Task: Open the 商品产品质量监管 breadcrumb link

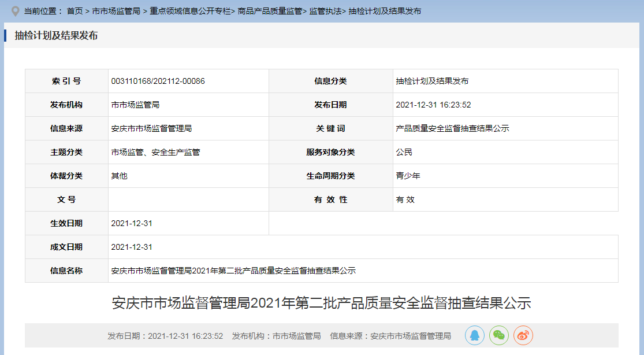Action: (x=270, y=11)
